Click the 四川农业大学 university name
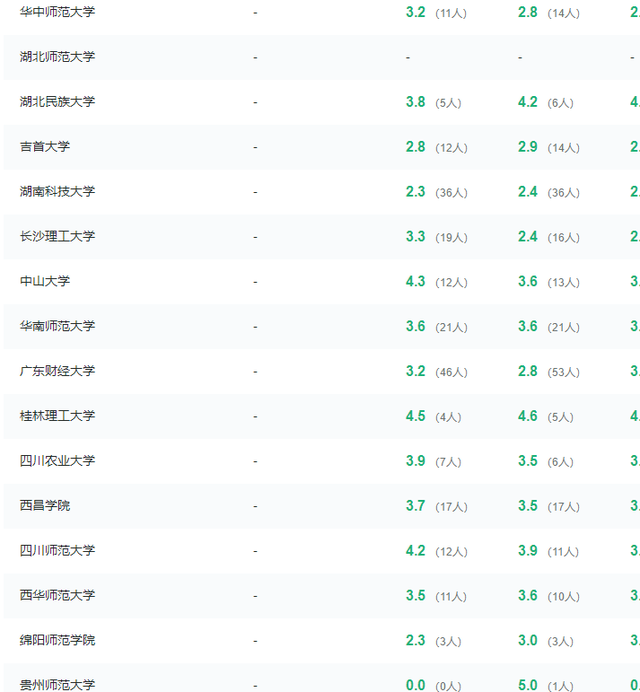This screenshot has height=692, width=640. 57,461
